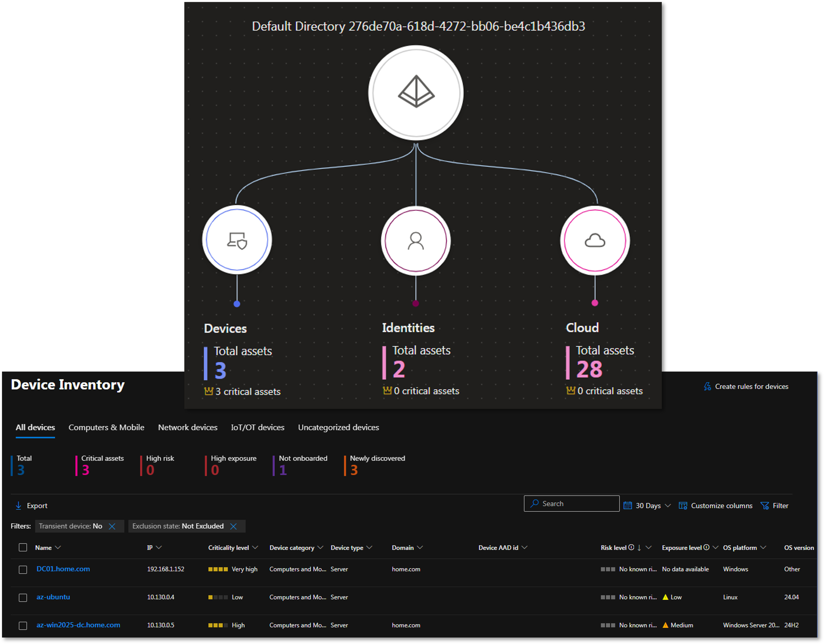Click the Create rules for devices icon

click(707, 386)
